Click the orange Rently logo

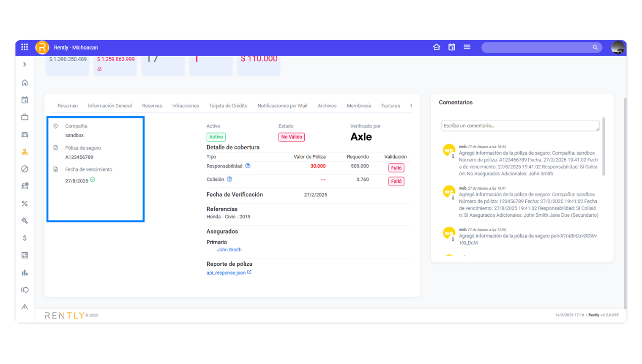[x=42, y=47]
